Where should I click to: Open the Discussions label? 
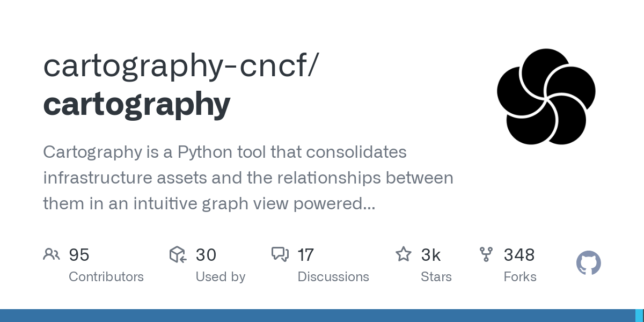(x=333, y=277)
